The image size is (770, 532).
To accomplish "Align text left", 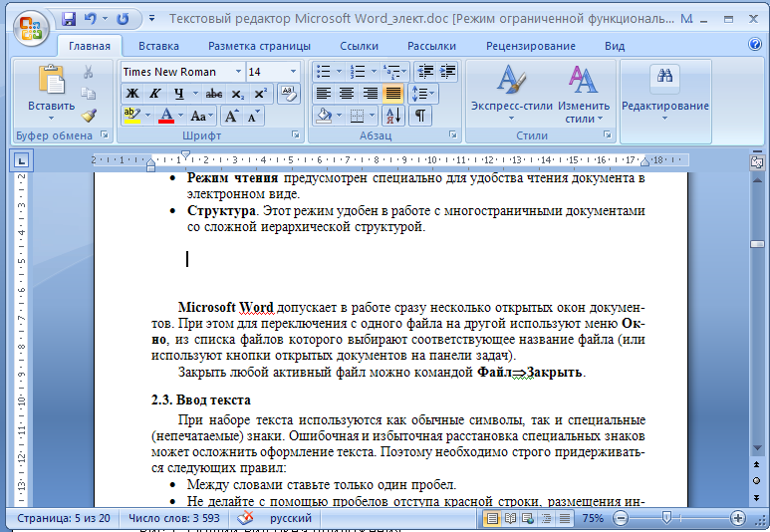I will pos(323,94).
